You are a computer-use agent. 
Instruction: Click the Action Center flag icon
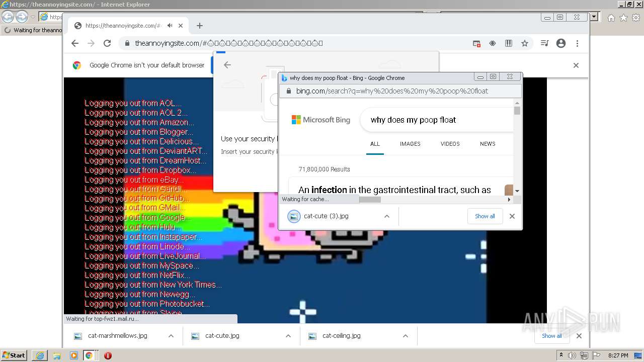(597, 355)
